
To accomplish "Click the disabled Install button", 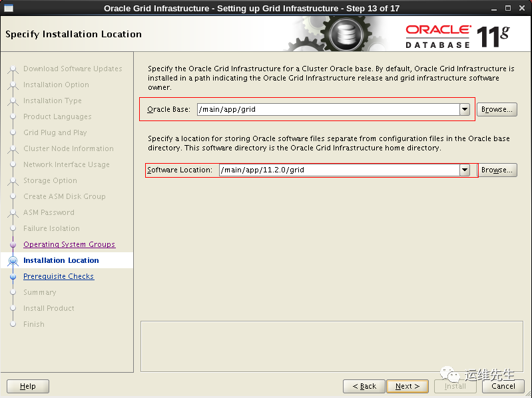I will [455, 386].
